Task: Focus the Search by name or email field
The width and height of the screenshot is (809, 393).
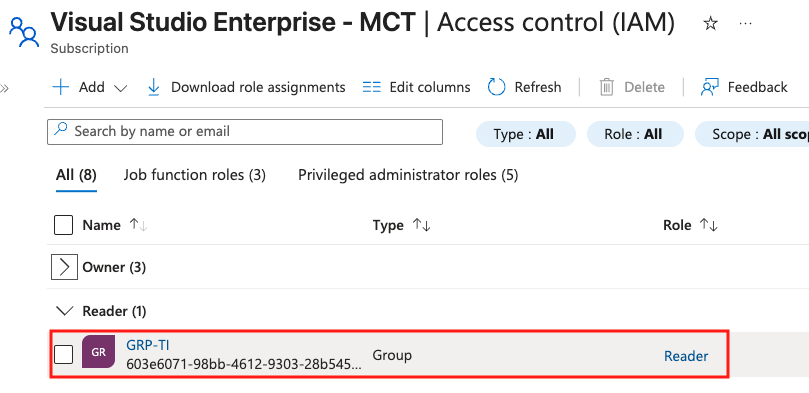Action: [245, 132]
